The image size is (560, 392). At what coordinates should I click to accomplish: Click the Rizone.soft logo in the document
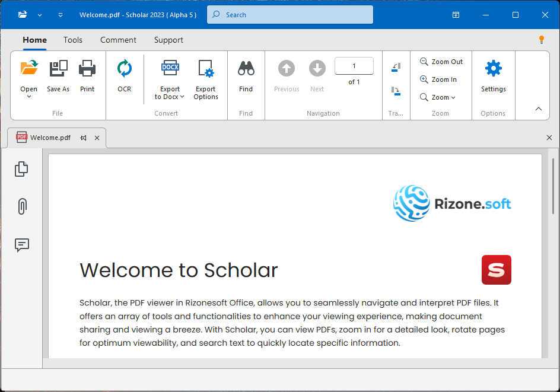tap(452, 203)
